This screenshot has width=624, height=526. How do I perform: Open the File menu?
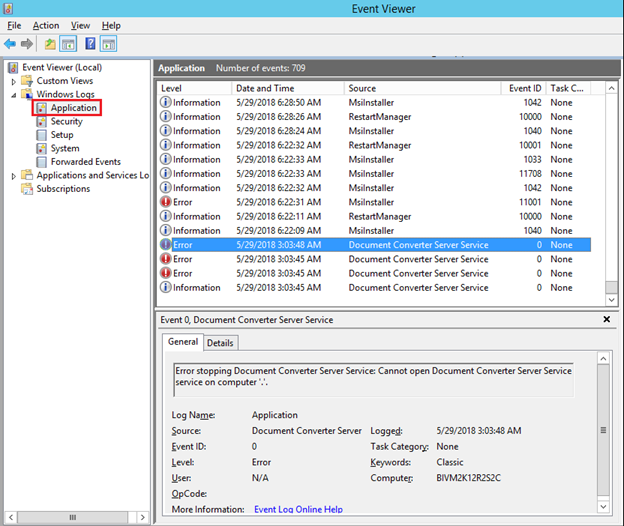coord(14,25)
